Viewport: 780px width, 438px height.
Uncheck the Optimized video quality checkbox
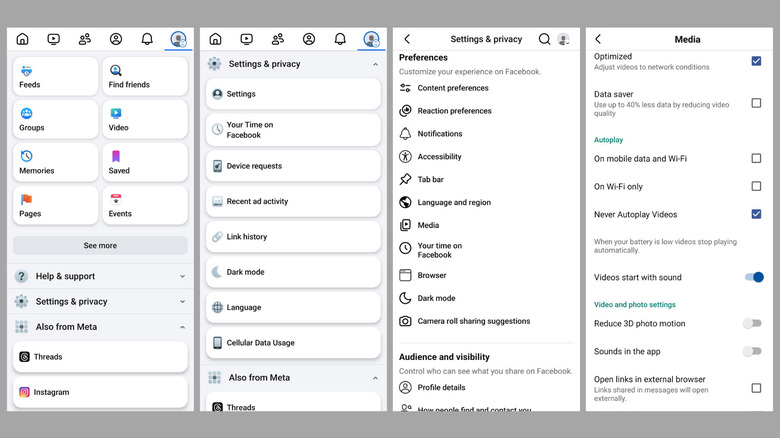[x=756, y=61]
